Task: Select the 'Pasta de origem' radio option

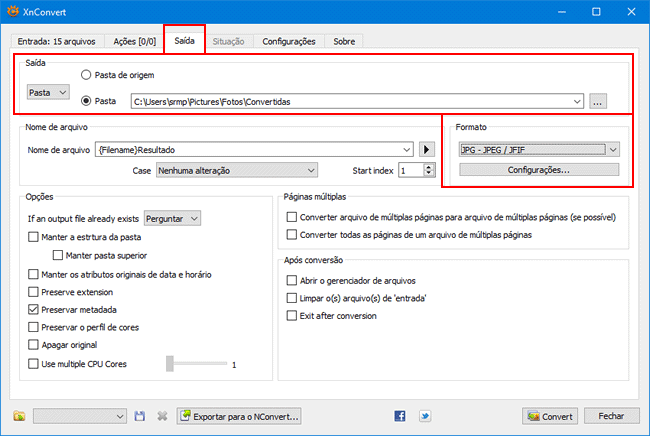Action: coord(87,75)
